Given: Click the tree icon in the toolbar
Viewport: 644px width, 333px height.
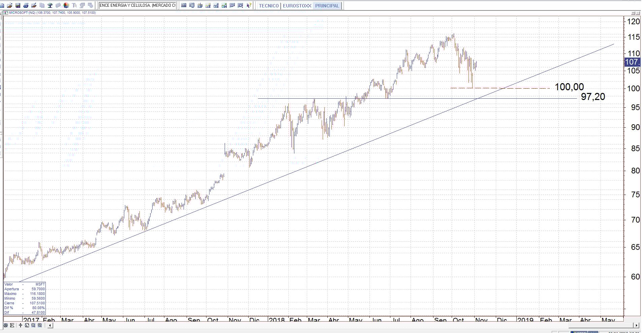Looking at the screenshot, I should click(x=50, y=5).
